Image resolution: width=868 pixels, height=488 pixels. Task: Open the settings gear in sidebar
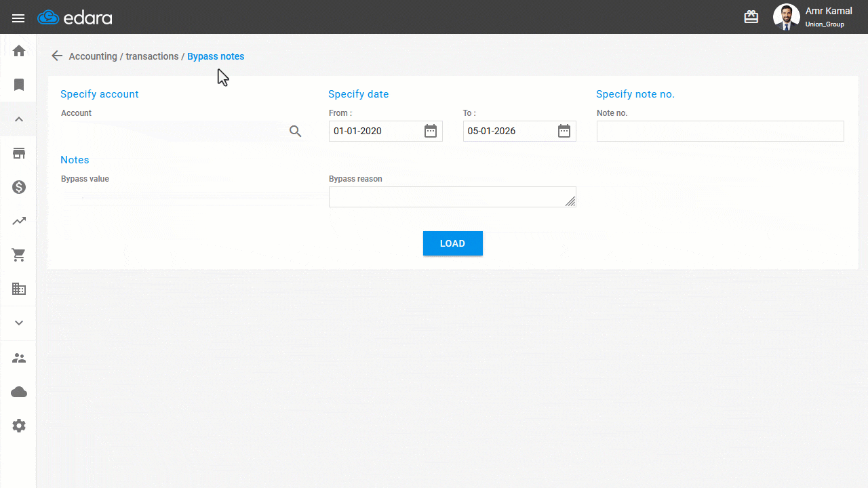pyautogui.click(x=19, y=426)
